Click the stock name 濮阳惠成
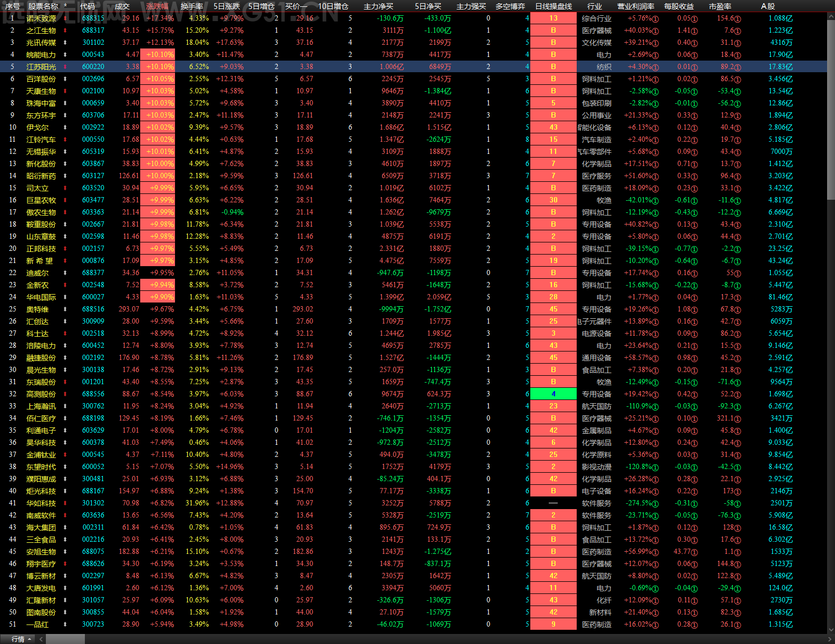The image size is (835, 644). click(41, 479)
